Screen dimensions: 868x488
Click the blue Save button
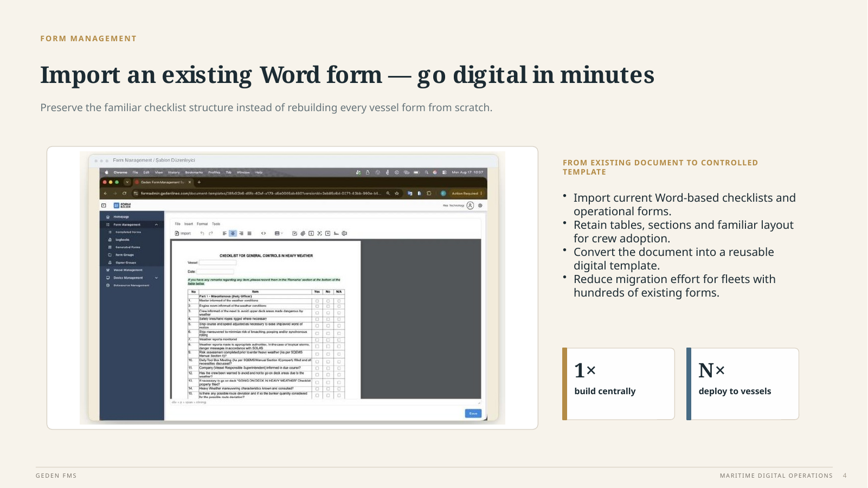point(473,413)
